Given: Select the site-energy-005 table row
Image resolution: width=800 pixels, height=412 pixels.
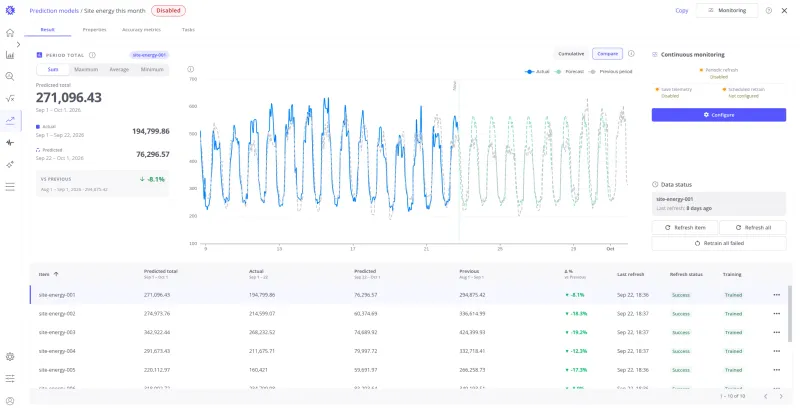Looking at the screenshot, I should 408,370.
